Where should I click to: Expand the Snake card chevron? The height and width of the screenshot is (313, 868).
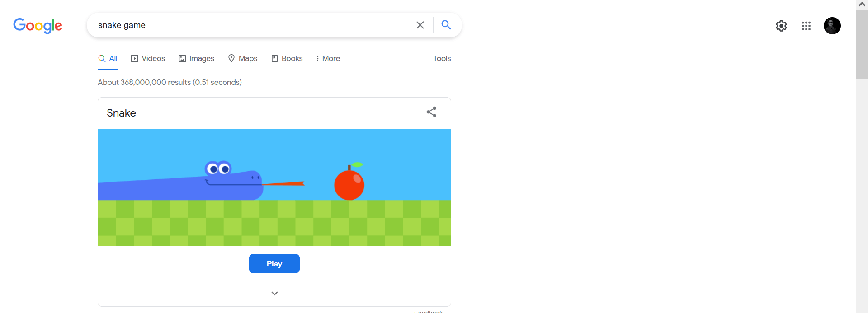pos(274,293)
